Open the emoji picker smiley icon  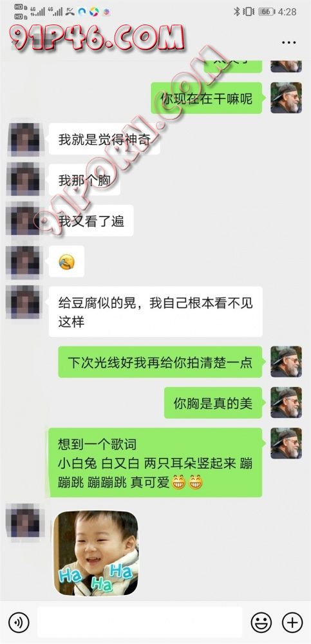tap(261, 622)
